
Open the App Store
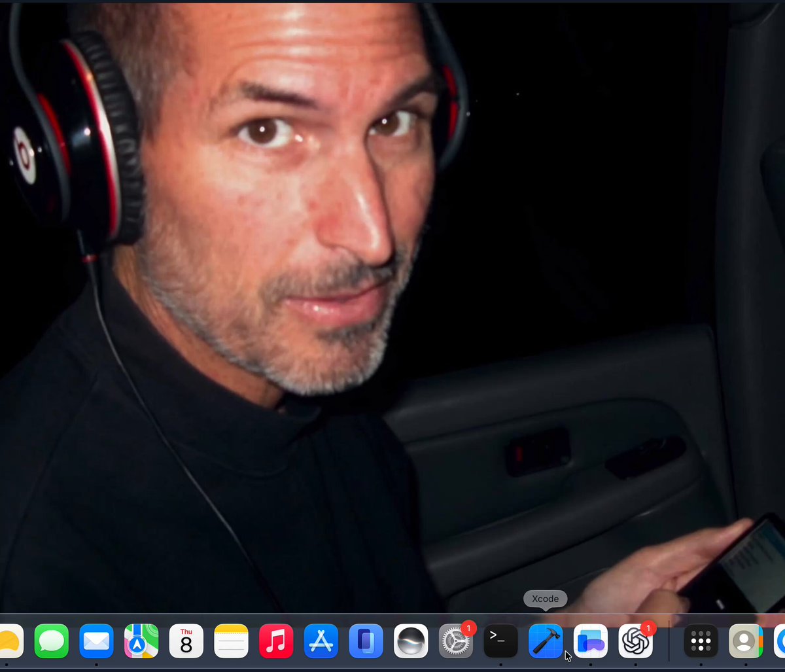click(x=321, y=641)
